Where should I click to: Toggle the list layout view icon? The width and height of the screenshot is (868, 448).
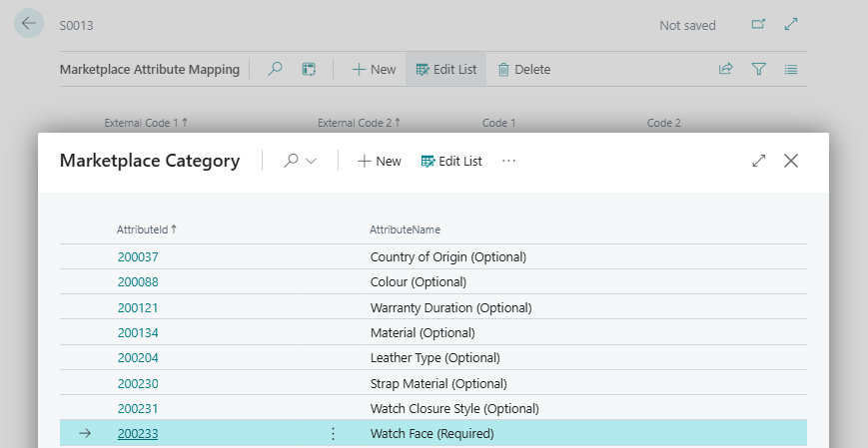(x=791, y=69)
